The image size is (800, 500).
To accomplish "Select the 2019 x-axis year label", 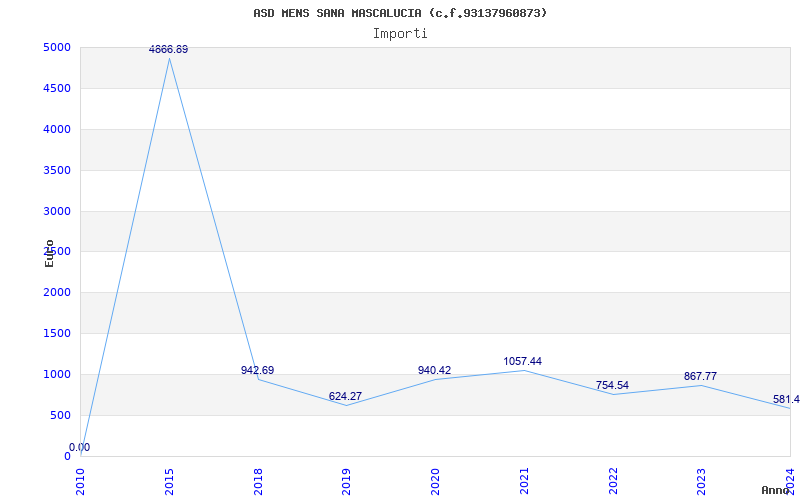I will (346, 482).
